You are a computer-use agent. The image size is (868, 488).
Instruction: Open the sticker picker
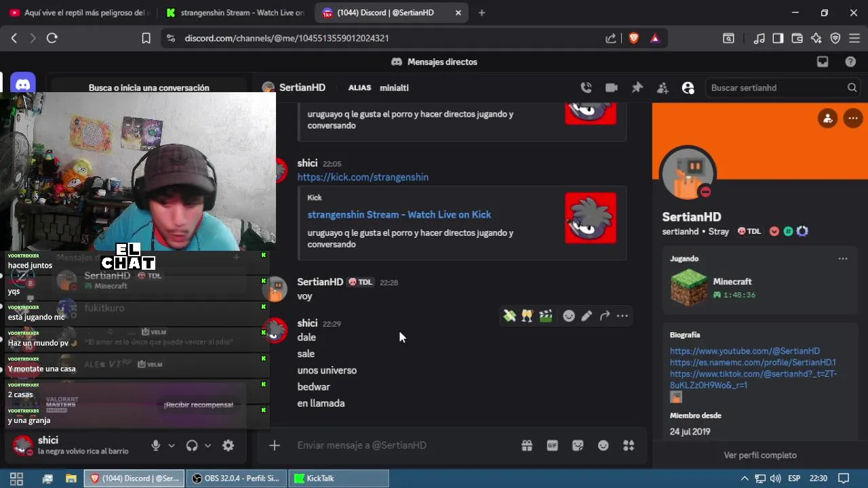tap(578, 445)
